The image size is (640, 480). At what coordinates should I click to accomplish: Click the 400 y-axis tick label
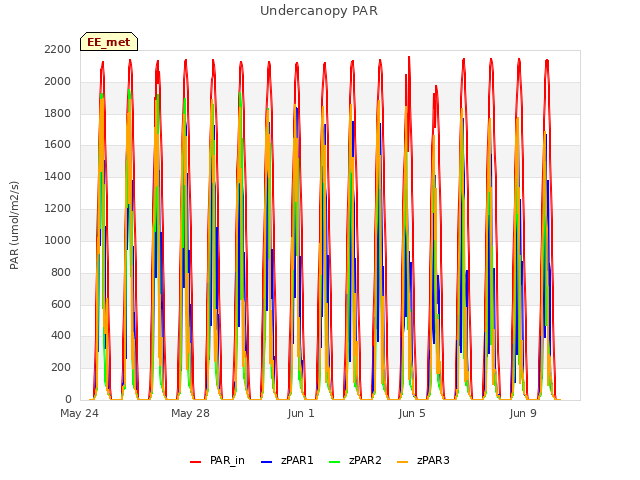61,336
